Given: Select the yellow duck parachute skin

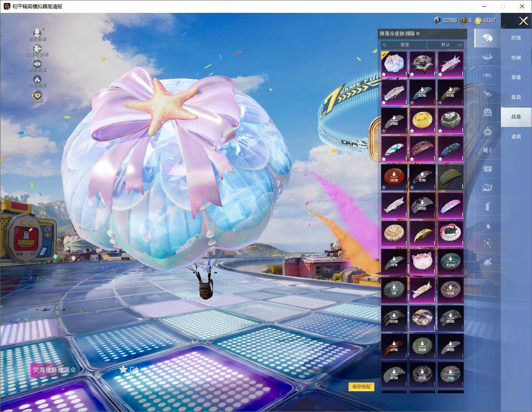Looking at the screenshot, I should [x=422, y=120].
